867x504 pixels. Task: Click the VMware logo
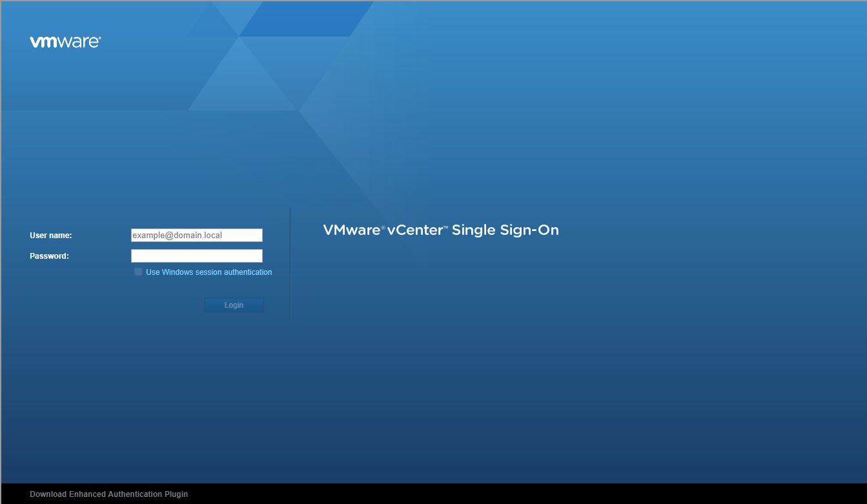point(65,42)
